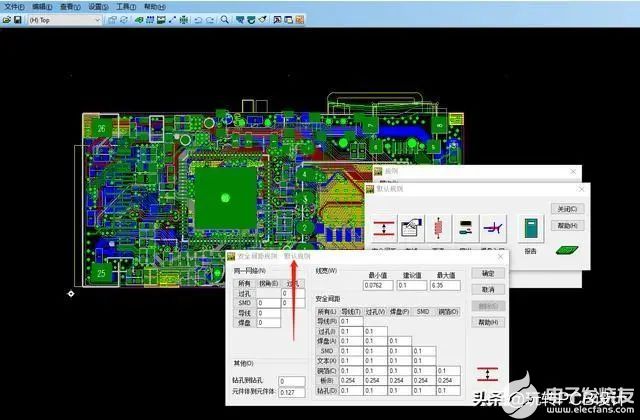Select the Zoom magnifier tool
Image resolution: width=640 pixels, height=420 pixels.
[x=224, y=20]
